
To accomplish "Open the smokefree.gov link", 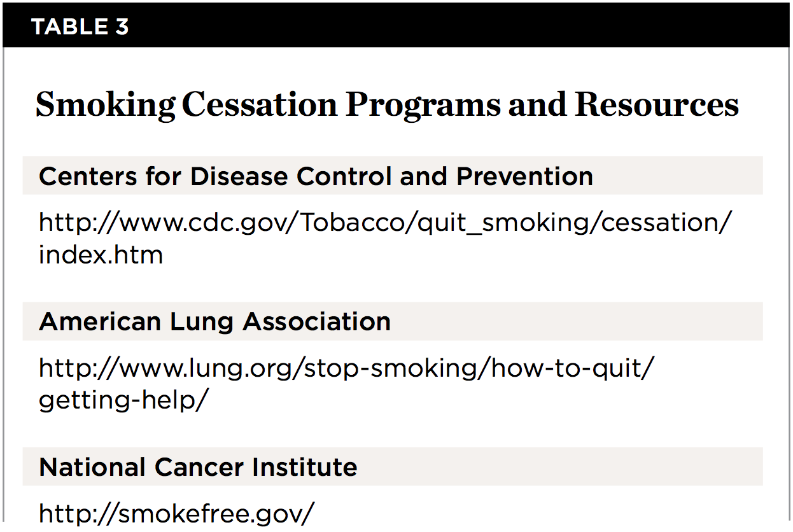I will [177, 512].
